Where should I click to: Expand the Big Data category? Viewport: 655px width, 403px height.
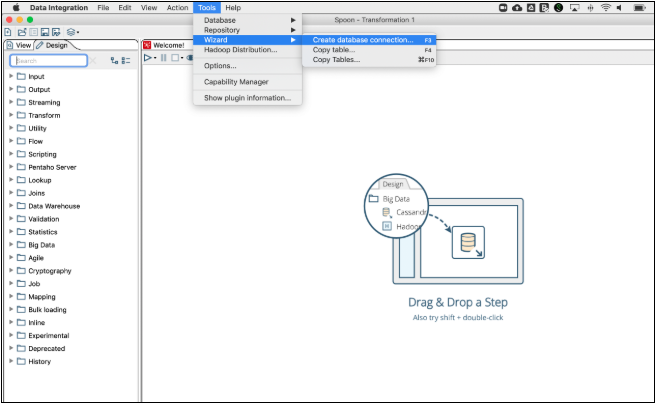point(11,244)
